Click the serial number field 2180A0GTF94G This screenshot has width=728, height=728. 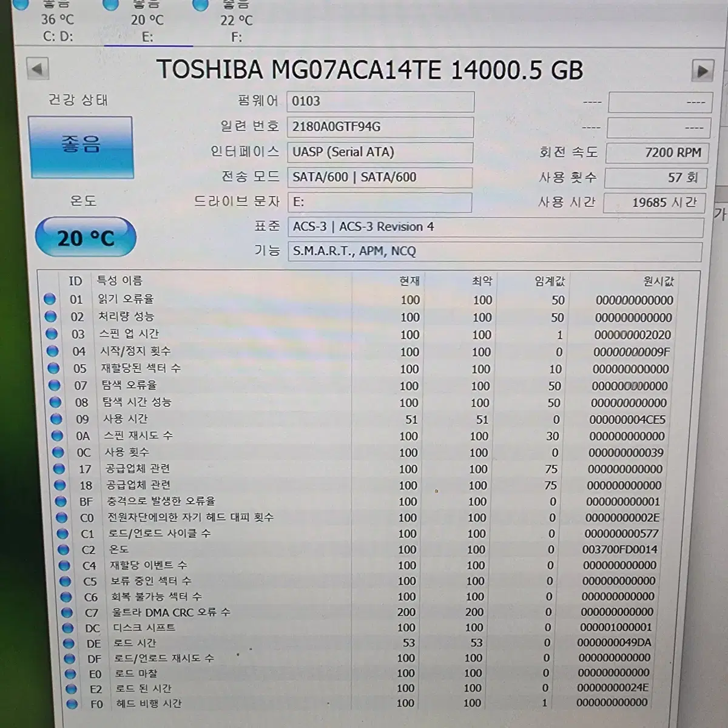coord(380,127)
